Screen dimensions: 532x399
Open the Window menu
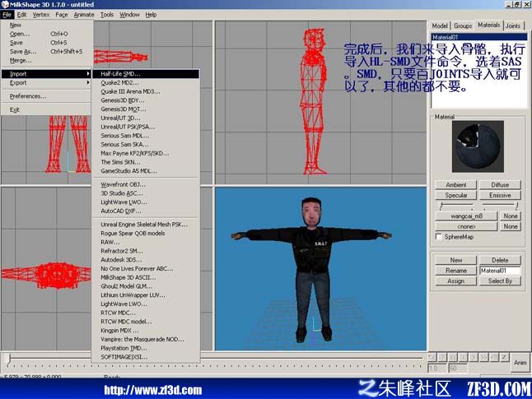click(x=129, y=15)
